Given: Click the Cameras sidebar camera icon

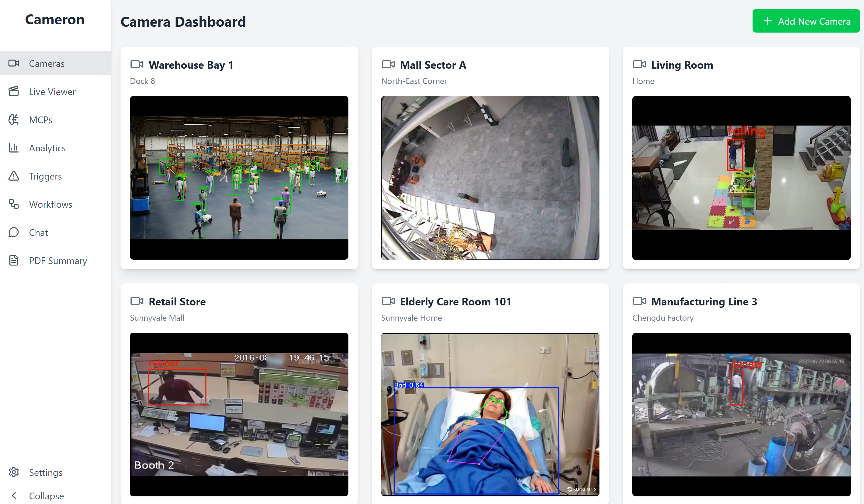Looking at the screenshot, I should coord(14,63).
